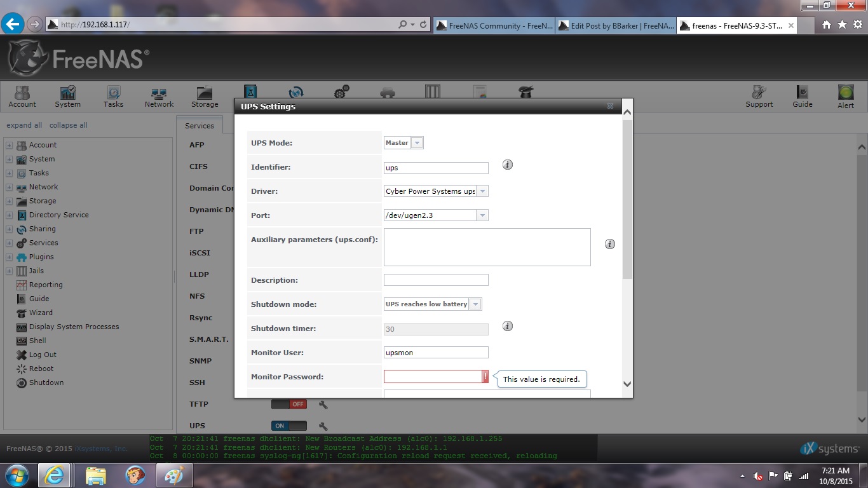Click the wrench icon next to UPS

coord(323,426)
